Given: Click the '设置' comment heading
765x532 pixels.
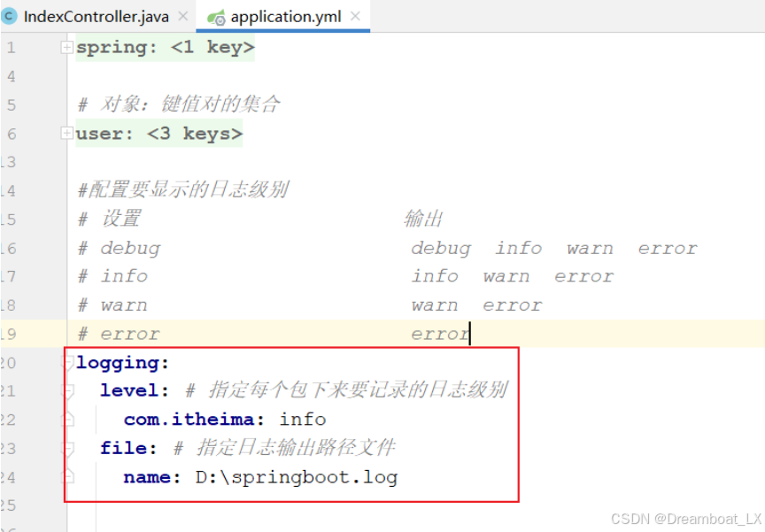Looking at the screenshot, I should coord(121,219).
